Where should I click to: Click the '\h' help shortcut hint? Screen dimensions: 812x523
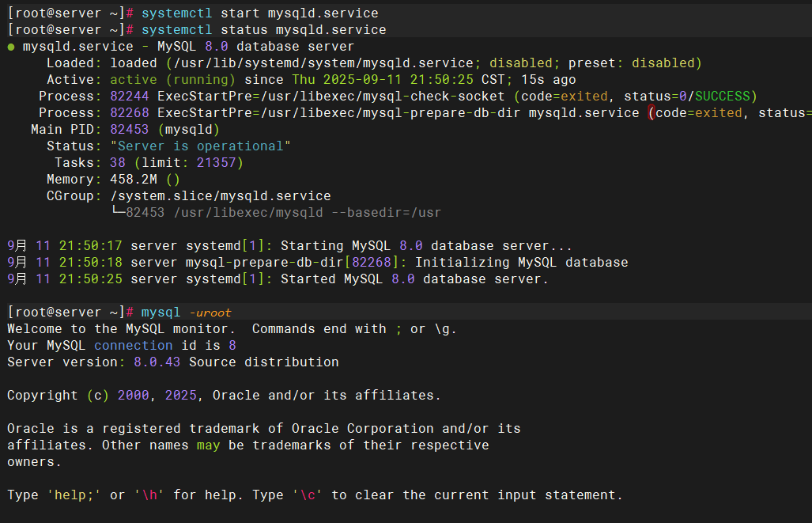click(149, 495)
